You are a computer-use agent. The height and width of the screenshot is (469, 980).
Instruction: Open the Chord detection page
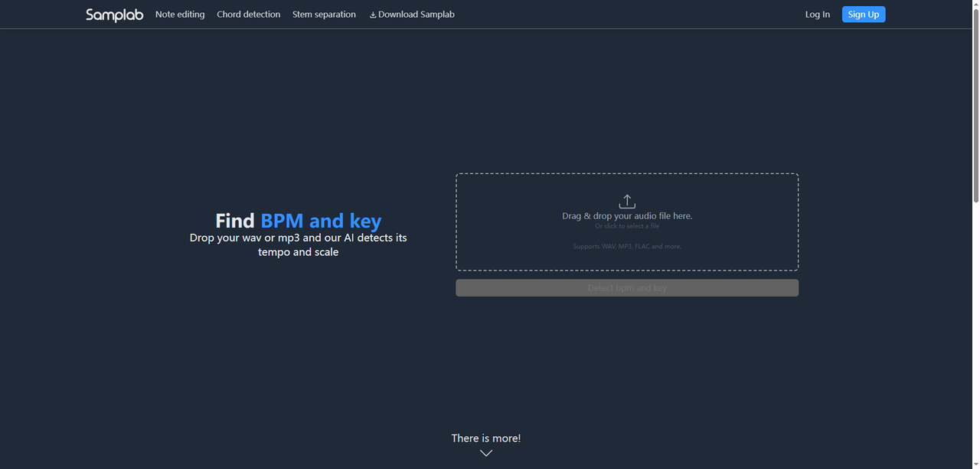pos(249,15)
